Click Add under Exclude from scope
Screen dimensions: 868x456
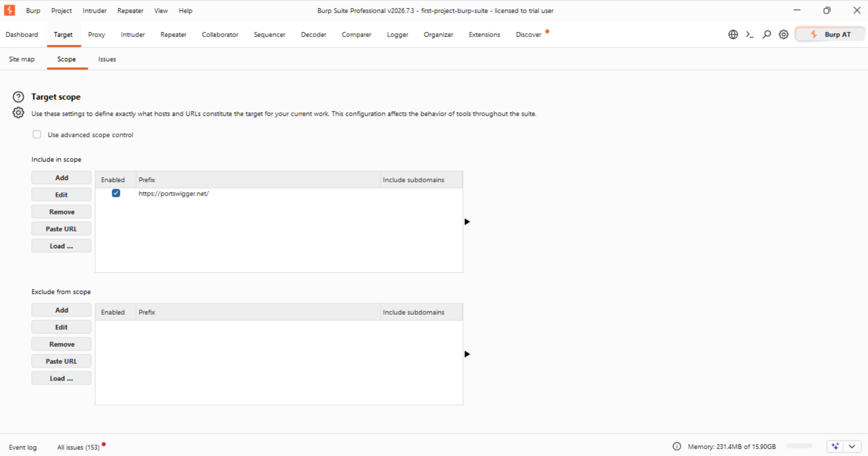pyautogui.click(x=61, y=310)
